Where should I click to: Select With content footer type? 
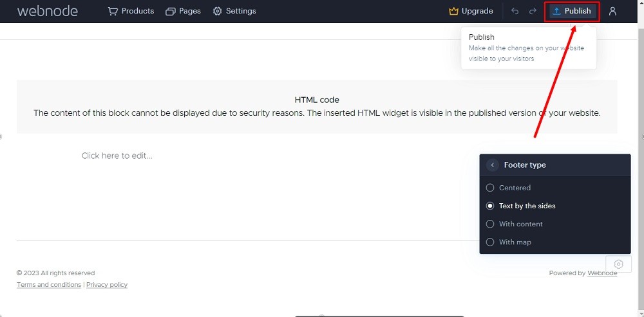click(514, 224)
